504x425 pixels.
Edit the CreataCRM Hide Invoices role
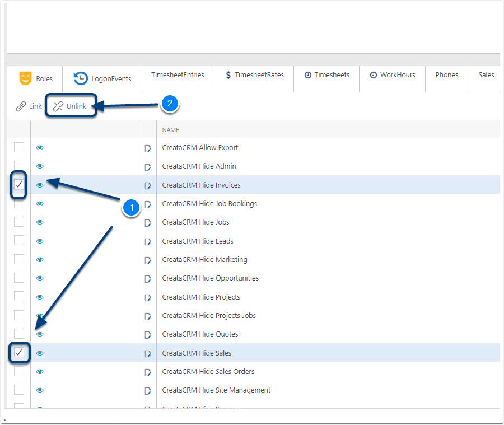coord(148,186)
